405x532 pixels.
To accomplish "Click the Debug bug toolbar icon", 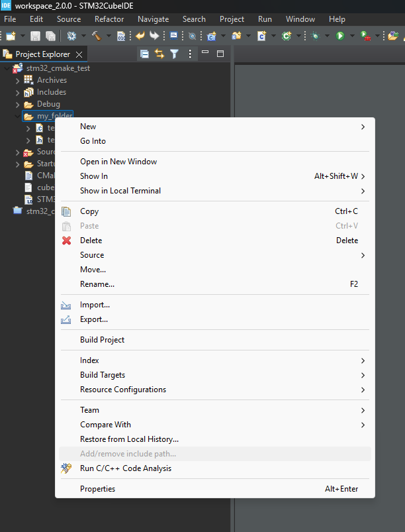I will tap(316, 36).
